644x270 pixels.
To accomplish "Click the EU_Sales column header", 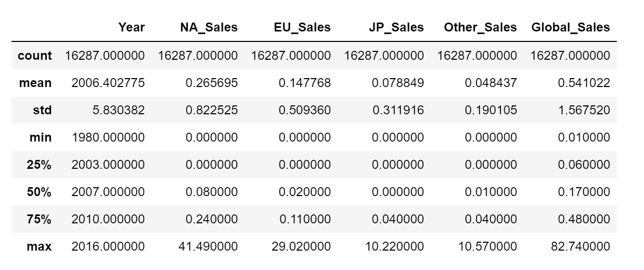I will [303, 27].
